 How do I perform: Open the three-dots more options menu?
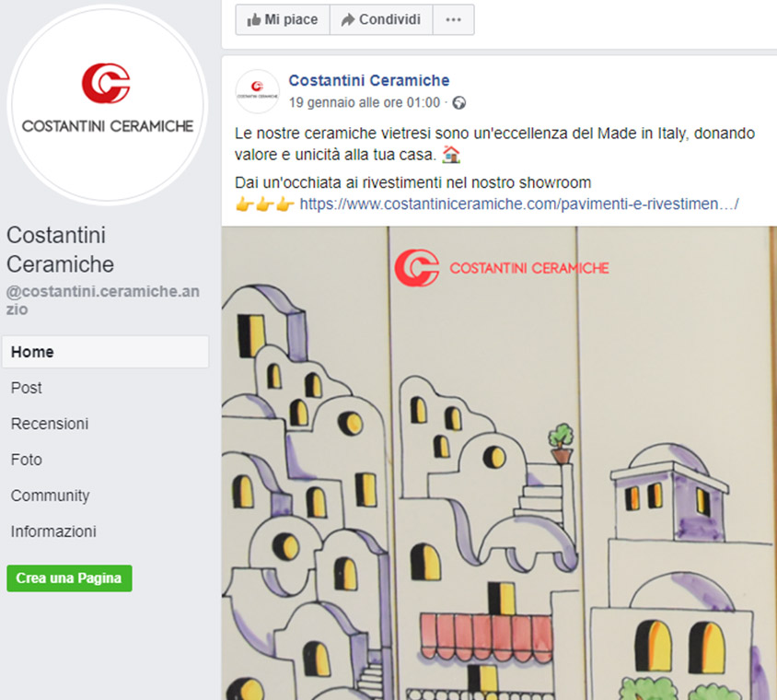pos(454,20)
